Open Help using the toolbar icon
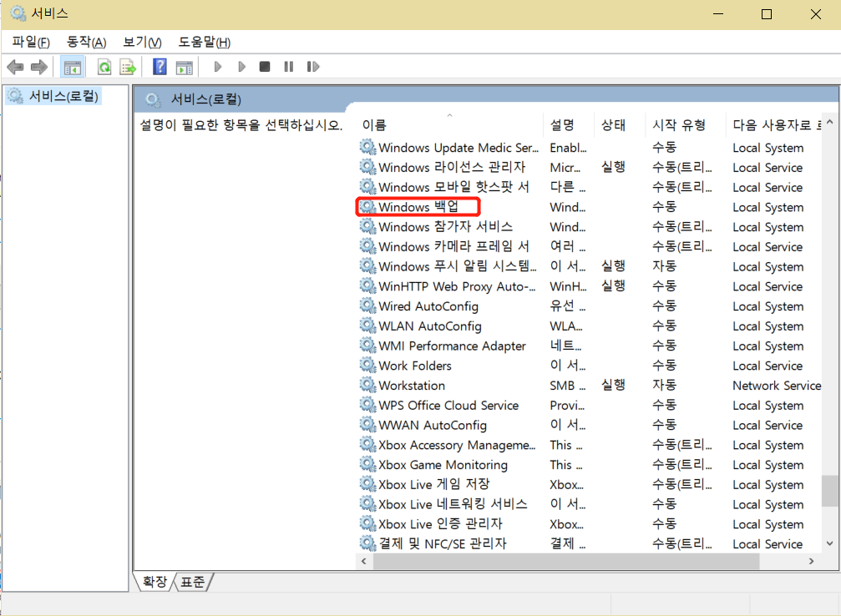The height and width of the screenshot is (616, 841). (159, 67)
